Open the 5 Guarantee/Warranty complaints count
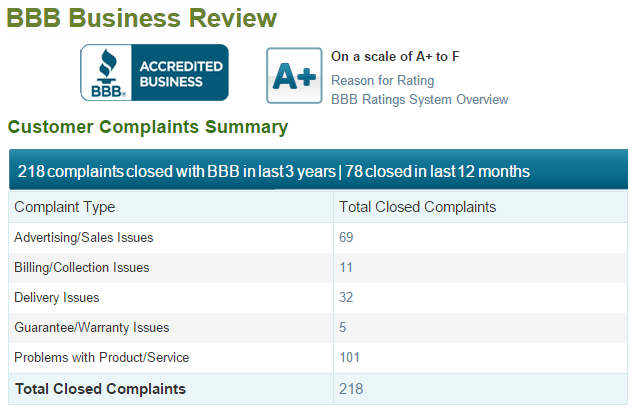This screenshot has width=635, height=409. coord(343,327)
